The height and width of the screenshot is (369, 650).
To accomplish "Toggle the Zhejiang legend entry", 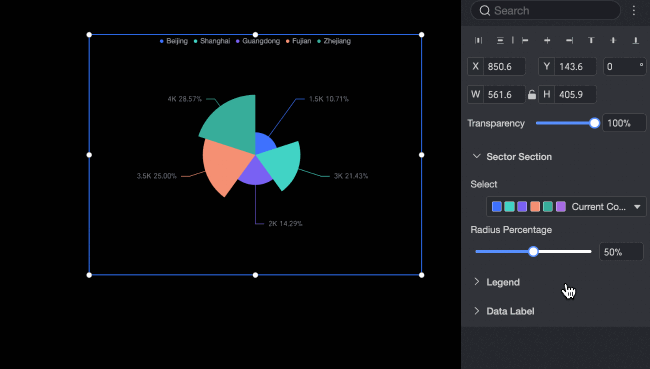I will tap(334, 41).
